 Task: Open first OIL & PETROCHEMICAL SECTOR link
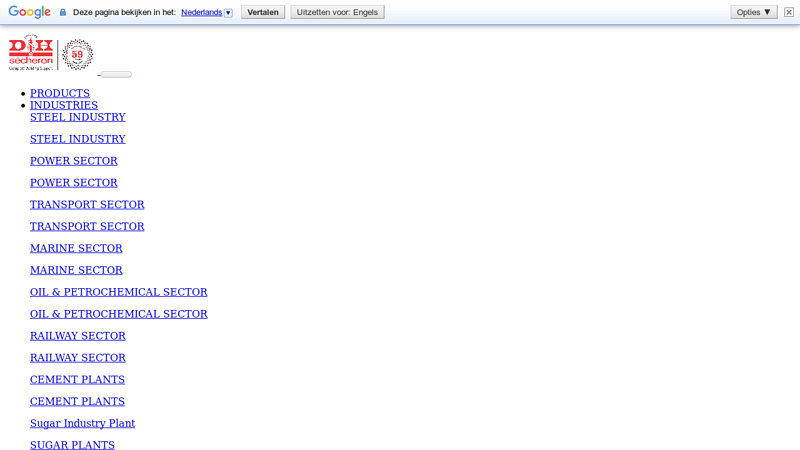tap(118, 292)
